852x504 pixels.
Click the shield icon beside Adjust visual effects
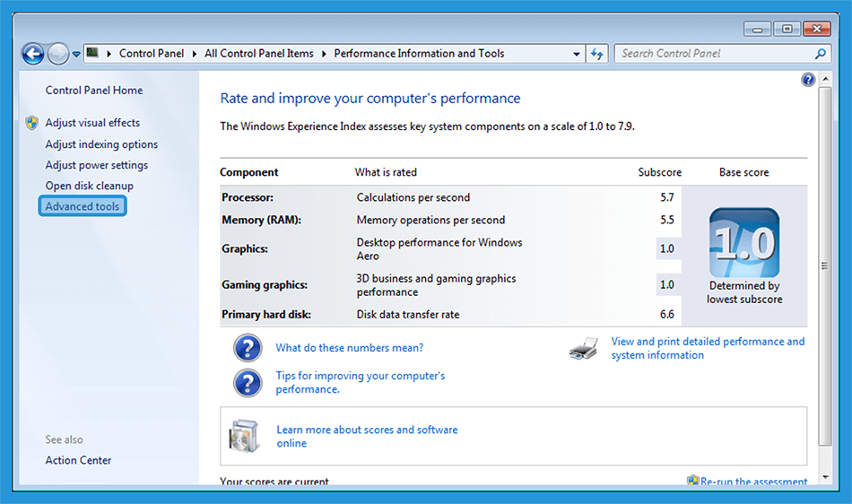coord(31,123)
